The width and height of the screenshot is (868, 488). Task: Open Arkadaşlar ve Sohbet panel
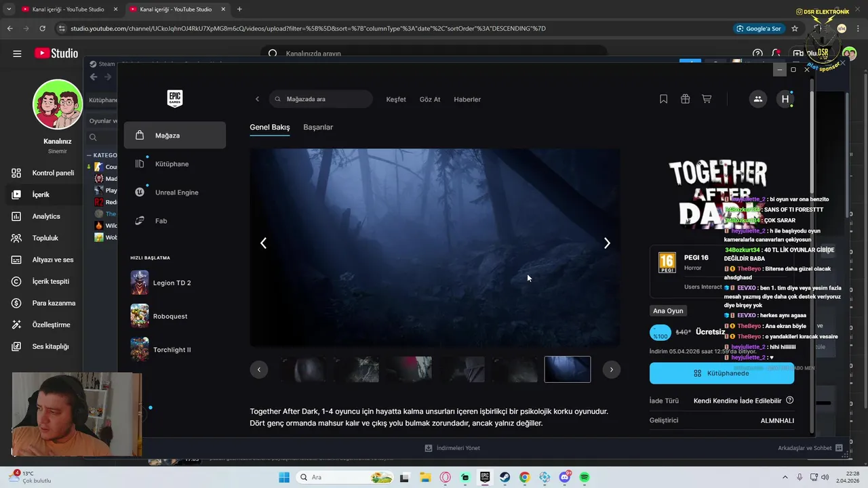[x=810, y=448]
